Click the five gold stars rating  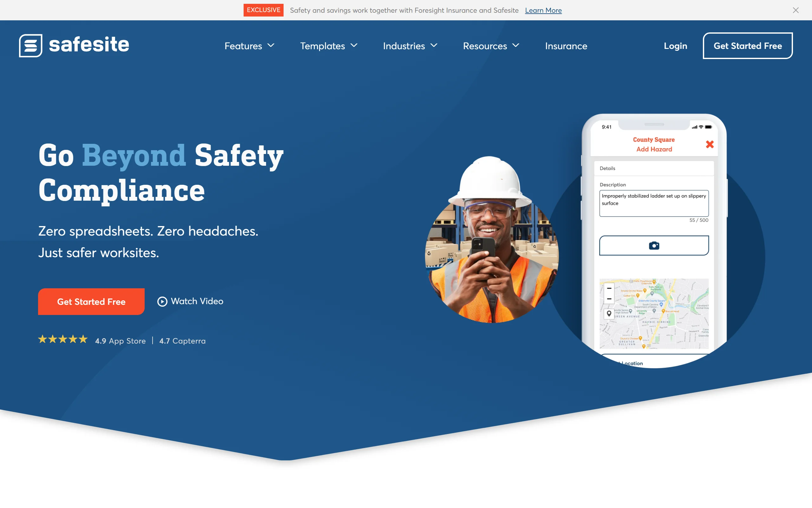coord(63,339)
